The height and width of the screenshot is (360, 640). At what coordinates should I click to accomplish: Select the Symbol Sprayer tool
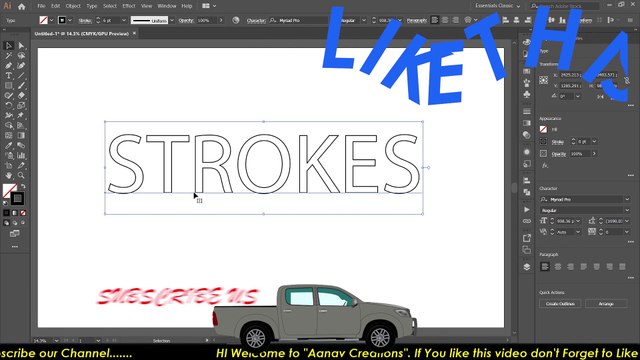[9, 155]
